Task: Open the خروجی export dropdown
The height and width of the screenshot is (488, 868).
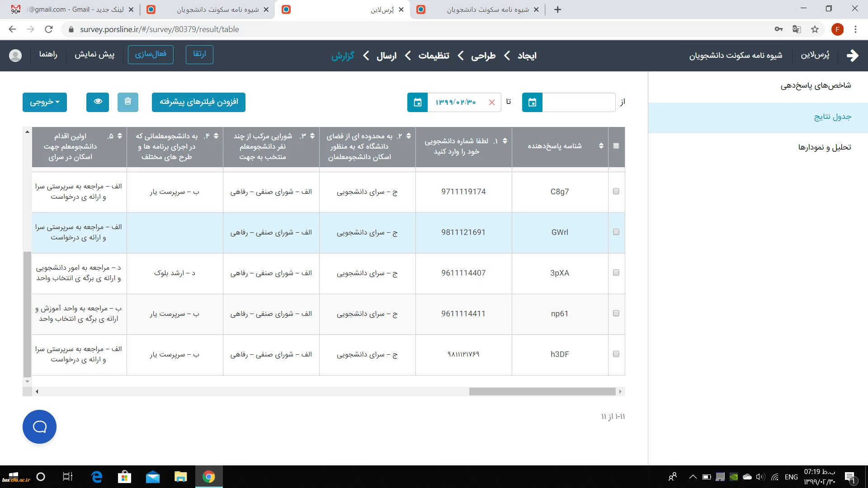Action: [45, 102]
